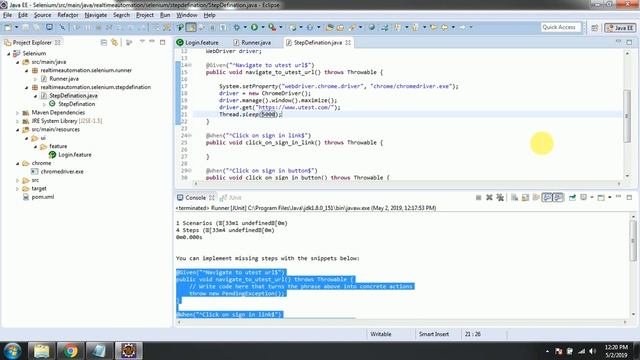The height and width of the screenshot is (360, 640).
Task: Maximize the editor area
Action: (x=629, y=42)
